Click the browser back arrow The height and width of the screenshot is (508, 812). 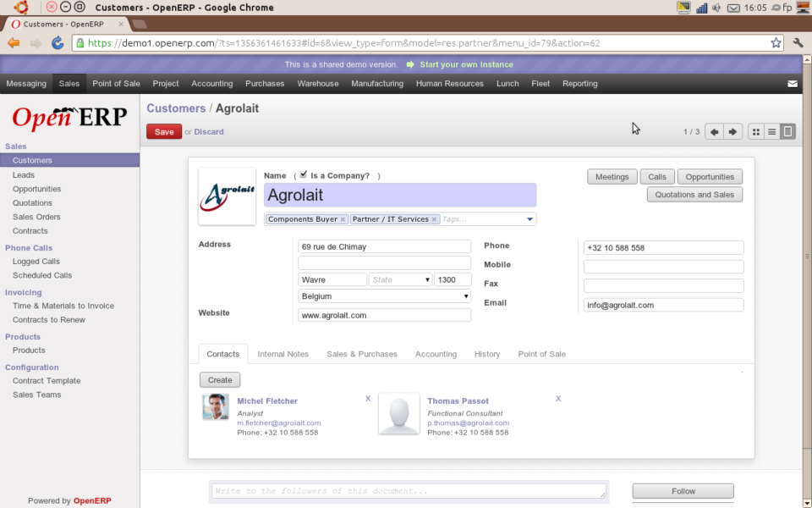[14, 43]
